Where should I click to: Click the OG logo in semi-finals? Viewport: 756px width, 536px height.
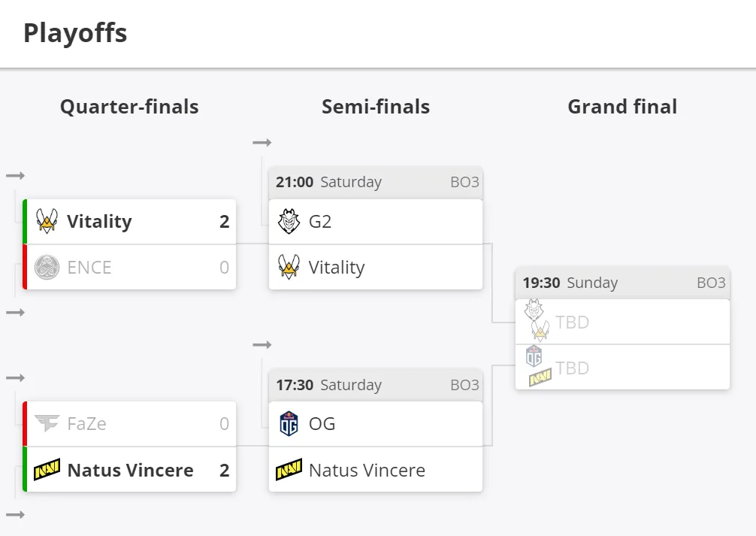pos(289,423)
